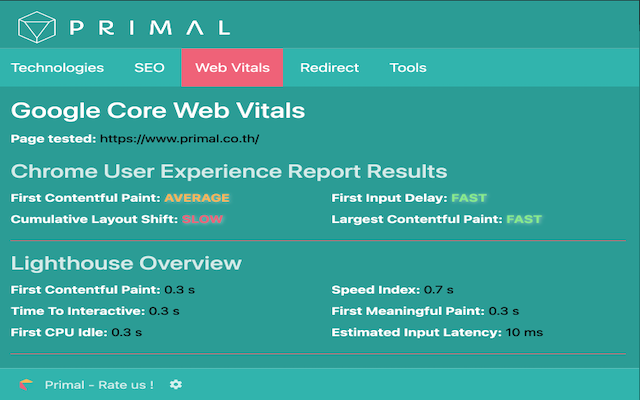Click the 'Primal – Rate us !' link
This screenshot has width=640, height=400.
coord(99,385)
